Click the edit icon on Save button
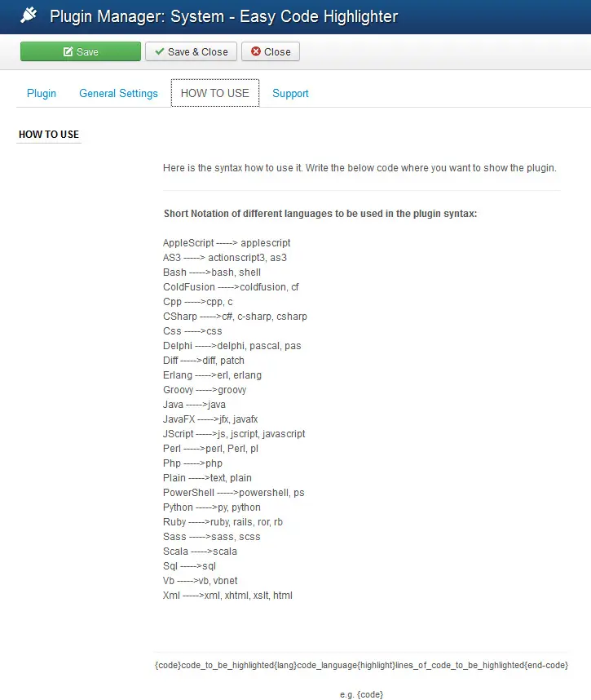Viewport: 591px width, 700px height. (x=68, y=51)
